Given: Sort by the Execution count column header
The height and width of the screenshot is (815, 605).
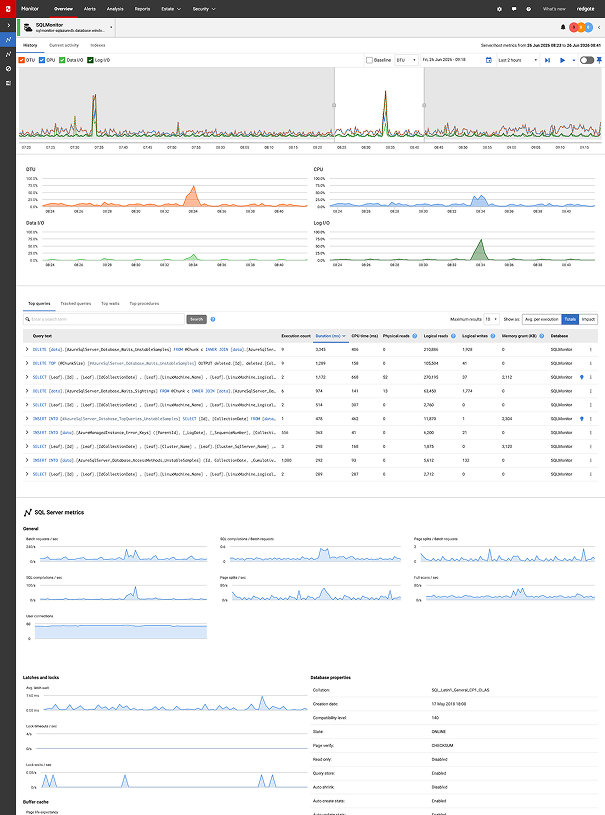Looking at the screenshot, I should pos(296,336).
